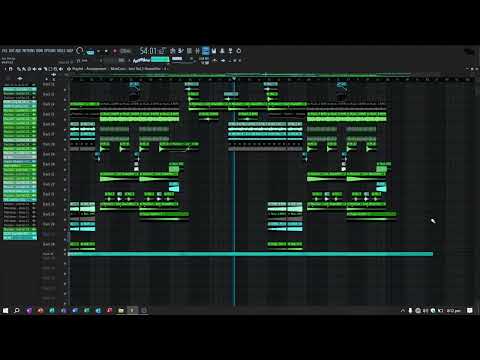Select the playlist Mute tool

click(34, 69)
